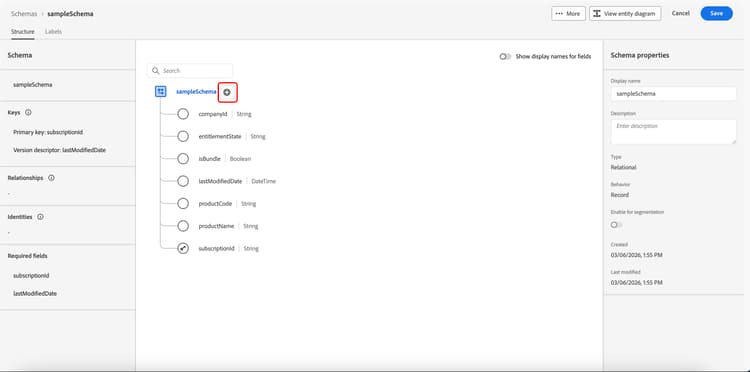The width and height of the screenshot is (750, 372).
Task: Select the companyId field circle
Action: click(x=183, y=114)
